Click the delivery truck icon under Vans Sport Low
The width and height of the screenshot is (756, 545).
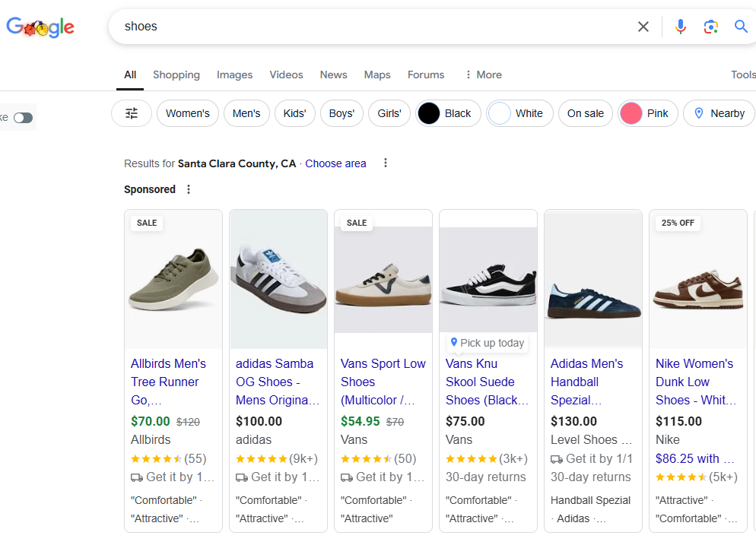click(347, 477)
